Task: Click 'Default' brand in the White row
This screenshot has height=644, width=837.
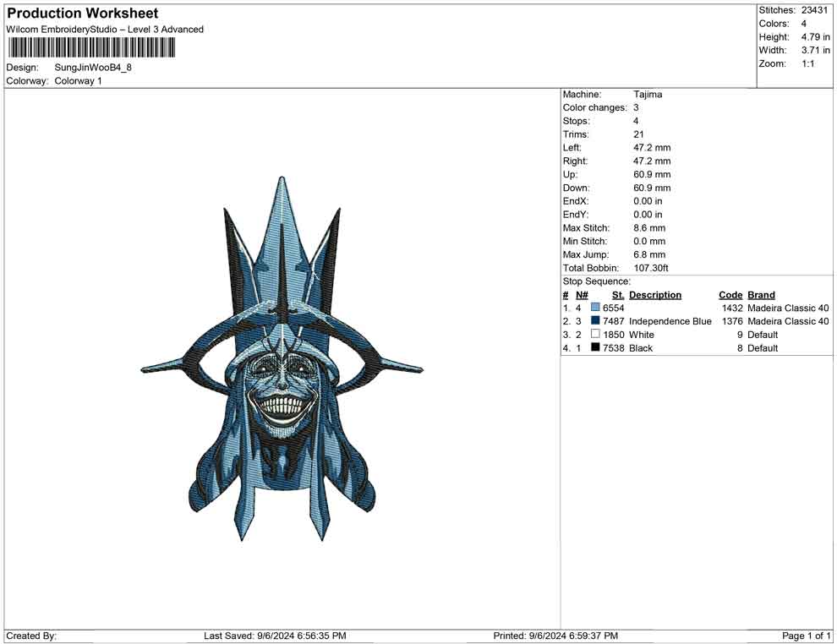Action: click(x=763, y=334)
